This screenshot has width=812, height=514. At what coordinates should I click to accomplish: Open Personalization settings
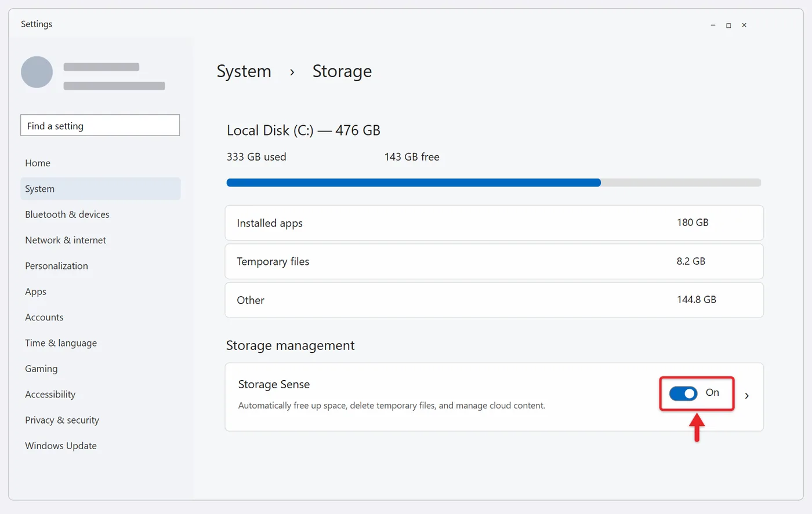(56, 266)
